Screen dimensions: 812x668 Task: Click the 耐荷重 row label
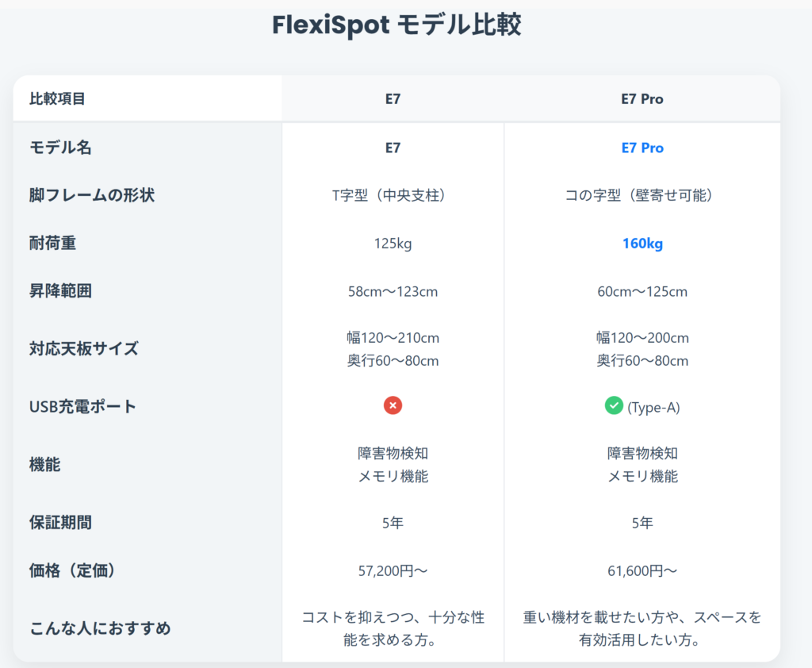(x=52, y=244)
